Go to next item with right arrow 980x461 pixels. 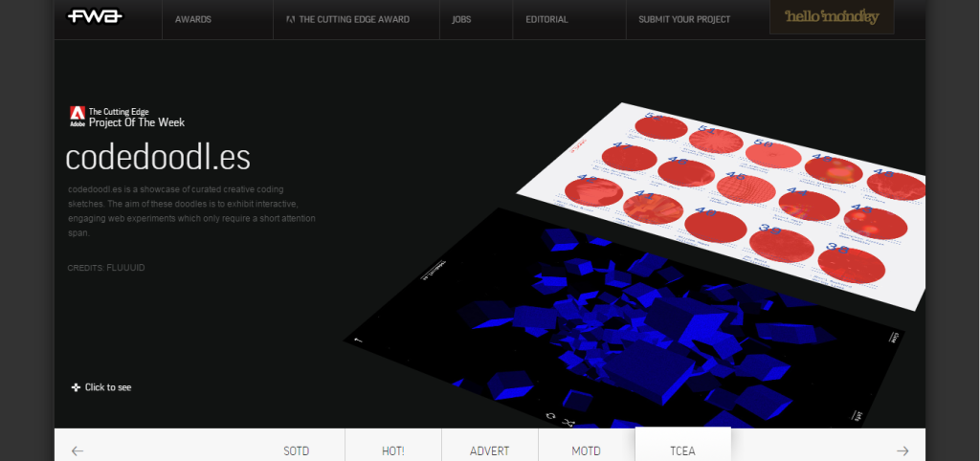click(x=902, y=450)
